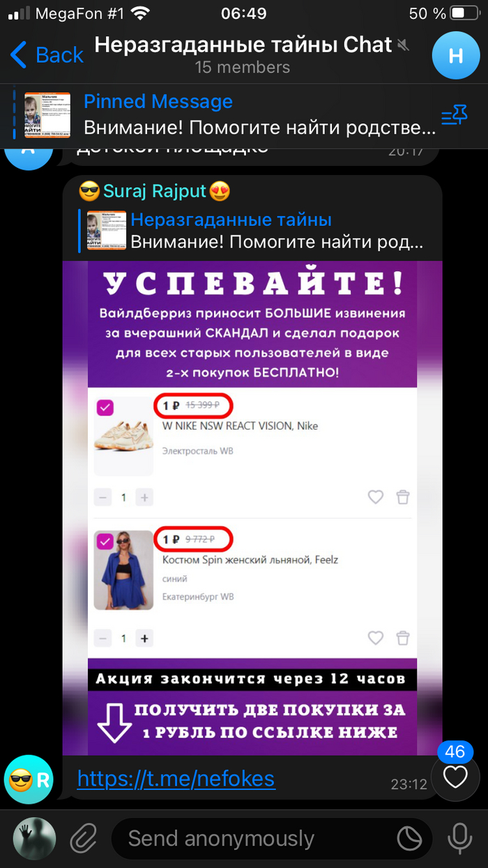Open chat title Неразгаданные тайны Chat

pyautogui.click(x=243, y=45)
